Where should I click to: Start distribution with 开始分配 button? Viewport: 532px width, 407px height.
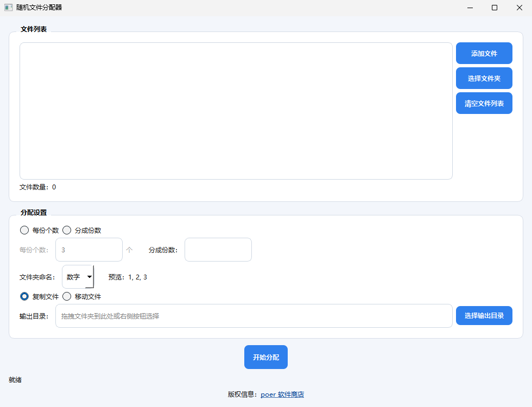pyautogui.click(x=266, y=357)
